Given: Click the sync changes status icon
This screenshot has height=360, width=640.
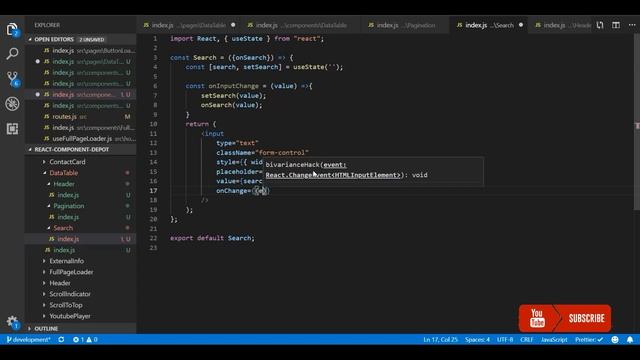Looking at the screenshot, I should 61,340.
